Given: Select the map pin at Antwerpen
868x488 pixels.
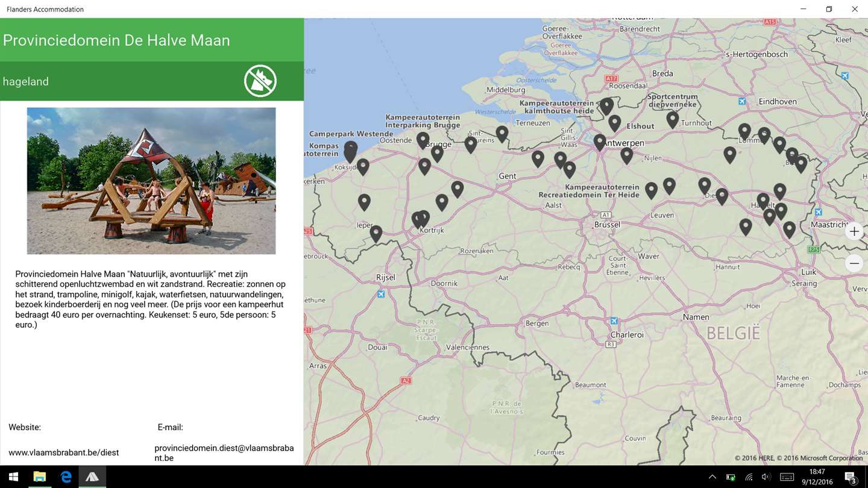Looking at the screenshot, I should (x=599, y=142).
